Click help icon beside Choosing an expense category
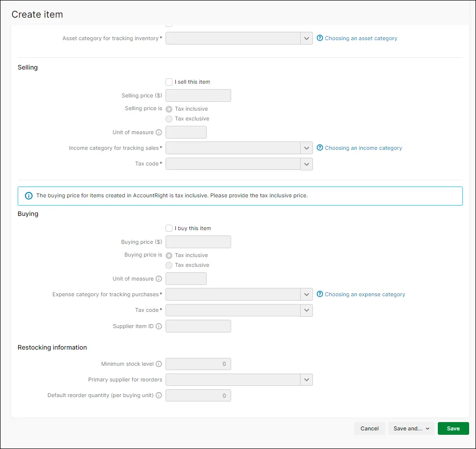This screenshot has width=476, height=449. (320, 294)
